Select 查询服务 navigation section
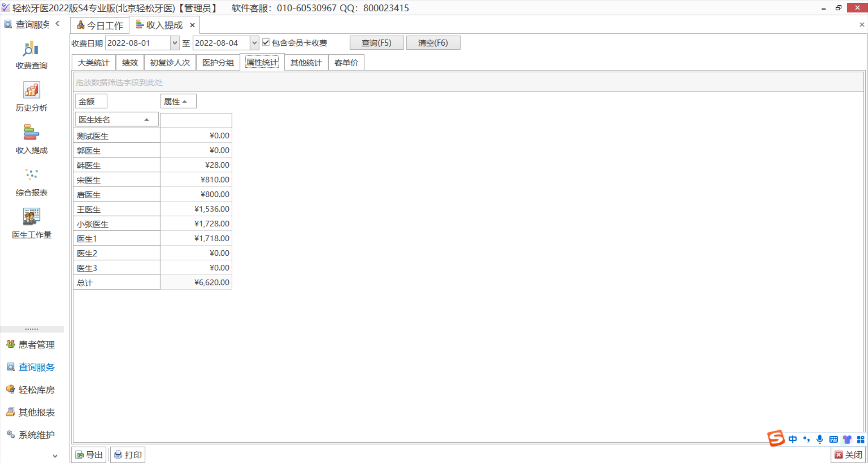The height and width of the screenshot is (463, 868). click(x=31, y=367)
